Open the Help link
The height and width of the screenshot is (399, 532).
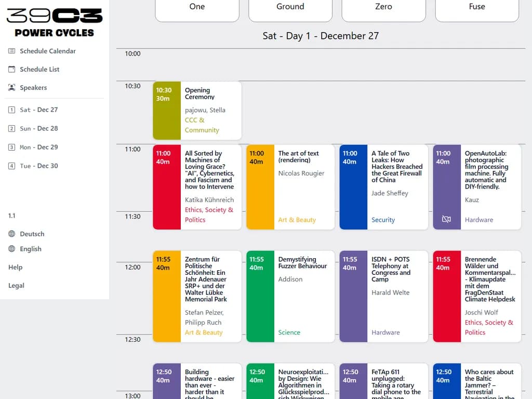pos(16,267)
